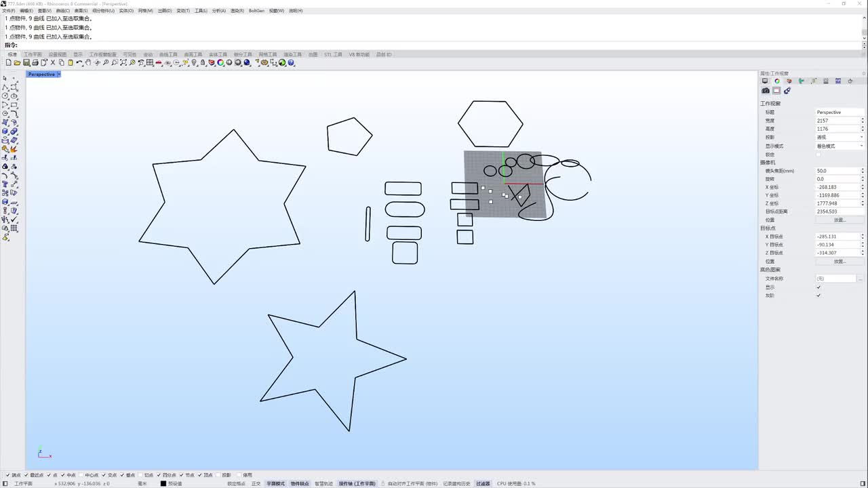Choose the Ellipse tool in left sidebar
Screen dimensions: 868x488
point(14,96)
